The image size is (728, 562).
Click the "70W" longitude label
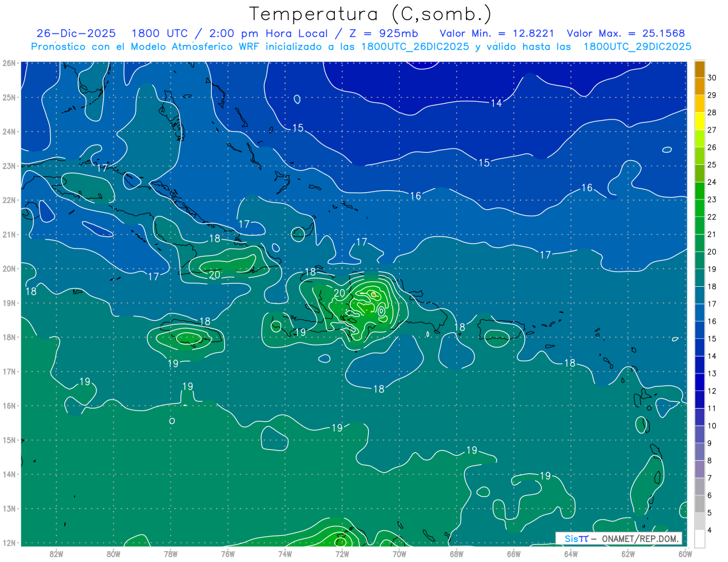(399, 554)
